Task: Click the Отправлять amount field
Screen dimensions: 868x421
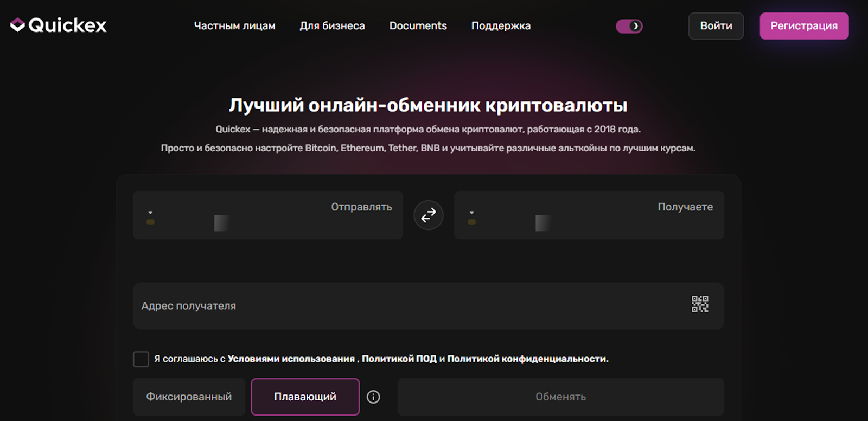Action: [x=268, y=215]
